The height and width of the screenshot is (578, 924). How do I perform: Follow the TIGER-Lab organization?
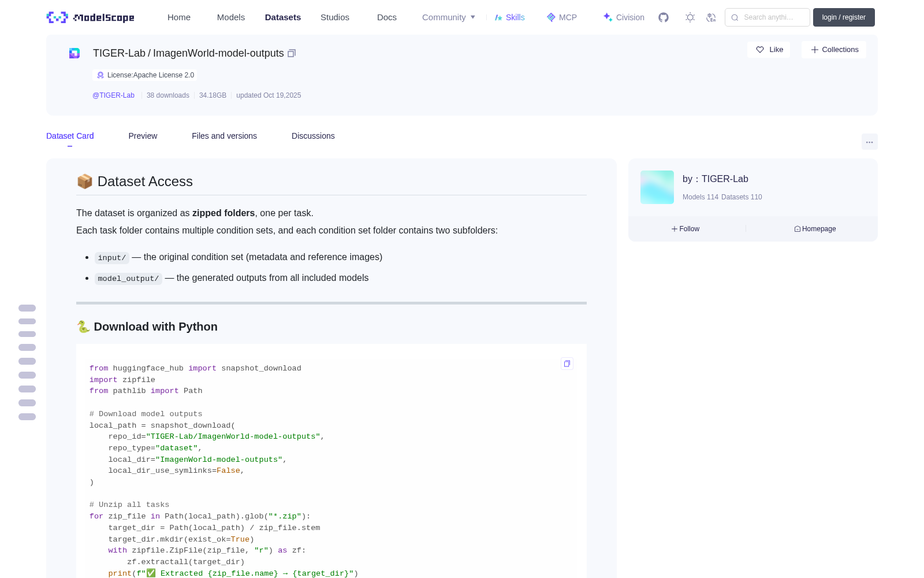click(685, 229)
